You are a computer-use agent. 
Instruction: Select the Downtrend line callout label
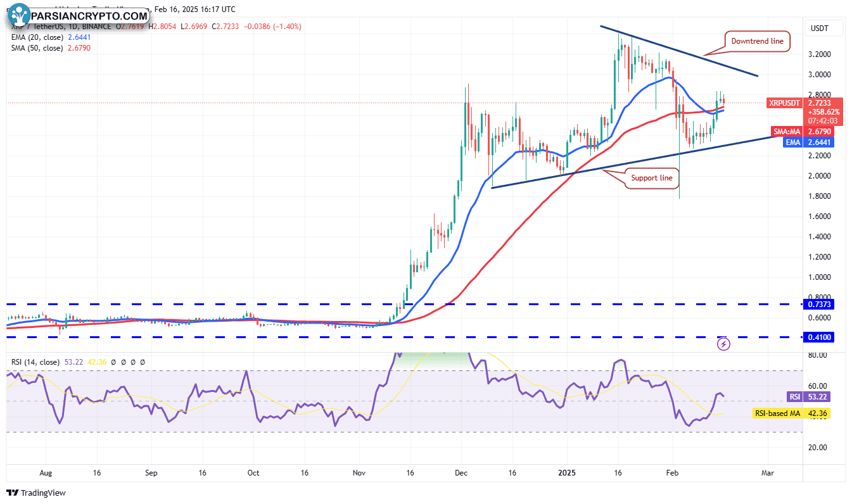pos(757,41)
